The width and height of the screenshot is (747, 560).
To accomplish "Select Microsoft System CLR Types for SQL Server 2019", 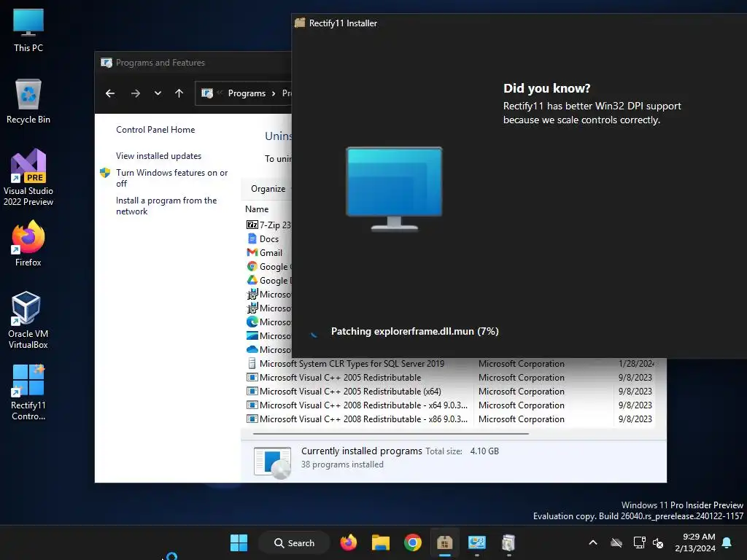I will (352, 364).
